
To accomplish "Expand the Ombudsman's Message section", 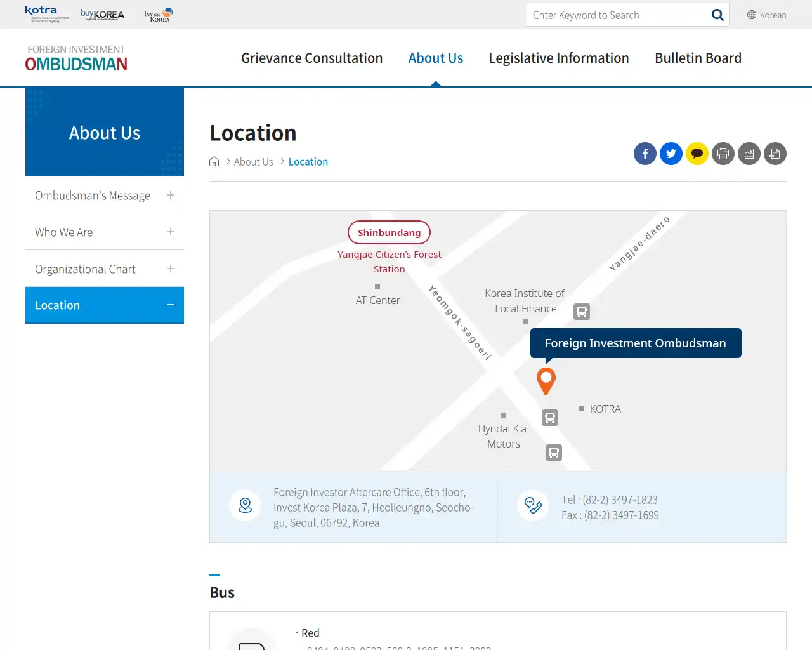I will click(x=170, y=196).
